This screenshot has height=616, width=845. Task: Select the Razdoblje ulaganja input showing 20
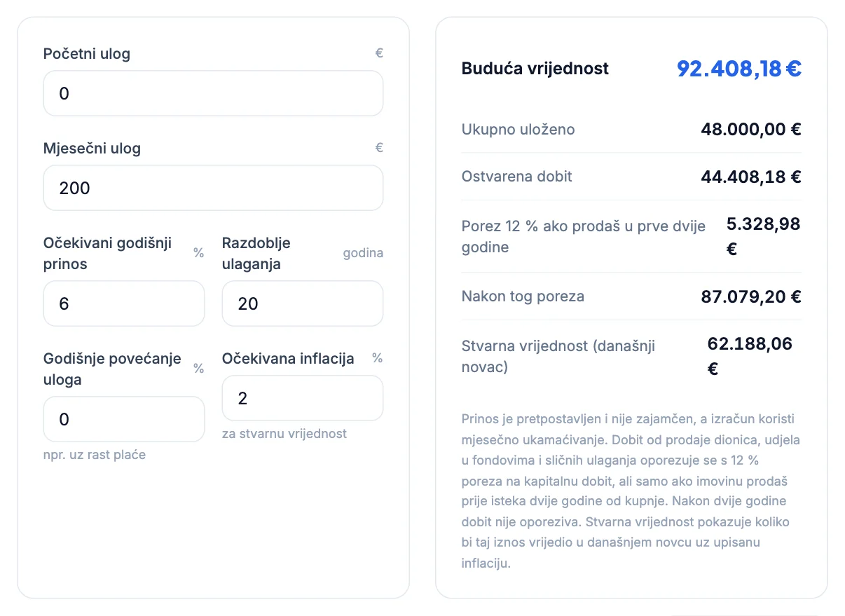(303, 303)
